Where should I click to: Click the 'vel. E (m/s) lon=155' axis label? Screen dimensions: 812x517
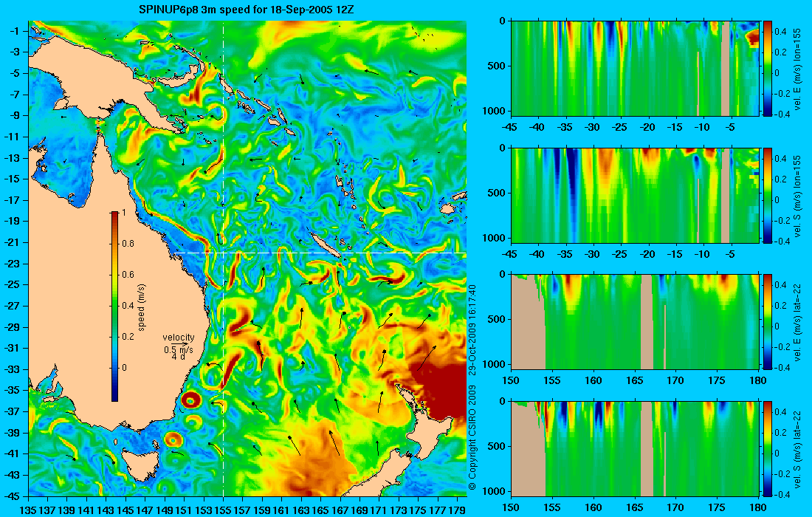(797, 69)
